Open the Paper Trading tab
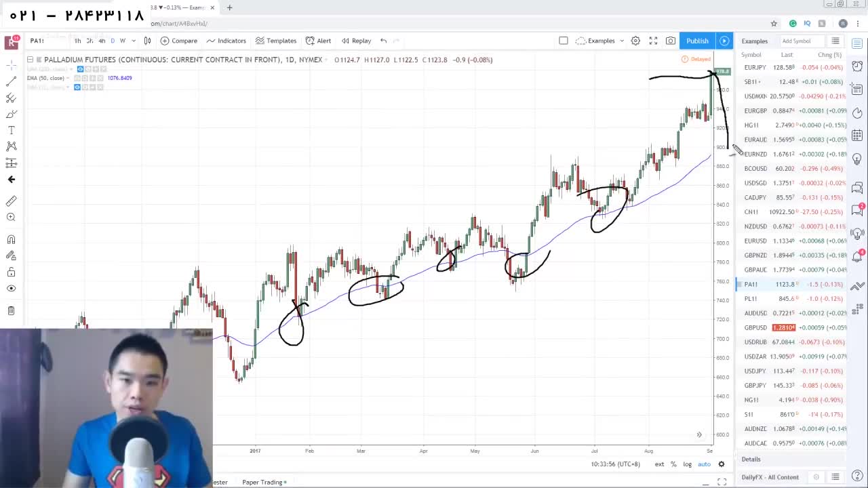The image size is (868, 488). pos(264,482)
